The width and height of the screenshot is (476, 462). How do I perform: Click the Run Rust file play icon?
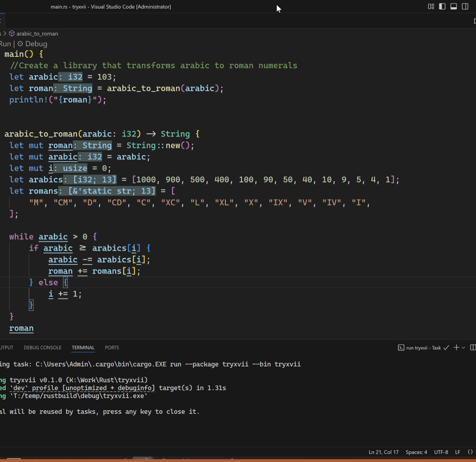pyautogui.click(x=474, y=21)
